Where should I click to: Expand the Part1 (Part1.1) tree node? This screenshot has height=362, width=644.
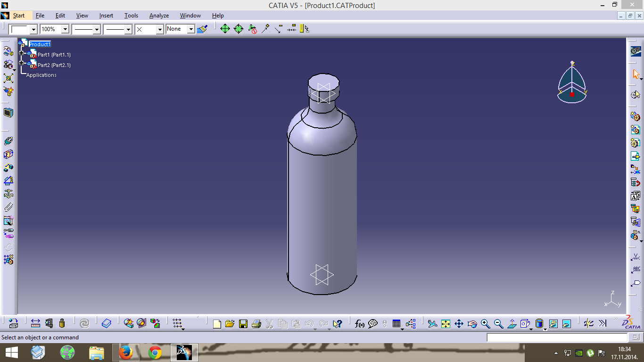[x=21, y=53]
